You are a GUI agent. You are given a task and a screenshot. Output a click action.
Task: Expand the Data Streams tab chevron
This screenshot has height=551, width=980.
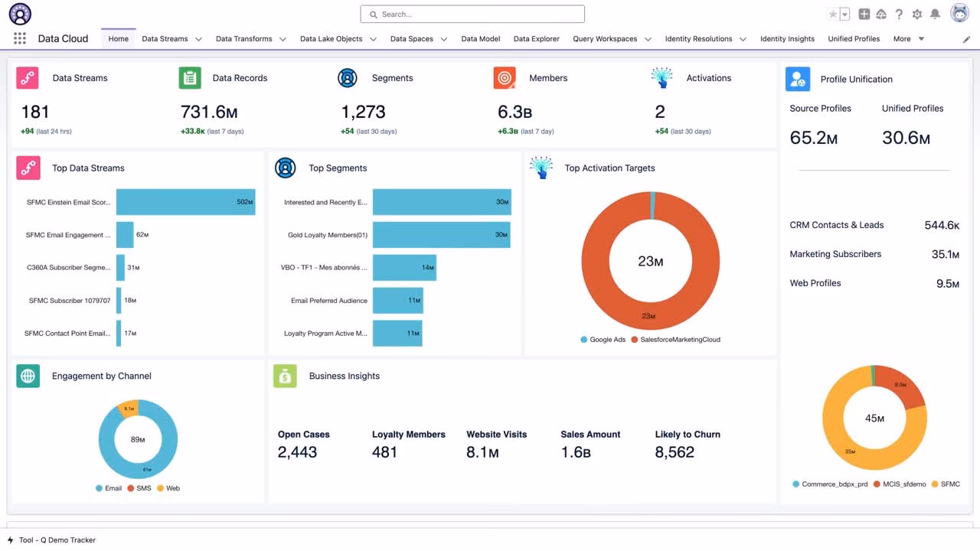pos(198,39)
